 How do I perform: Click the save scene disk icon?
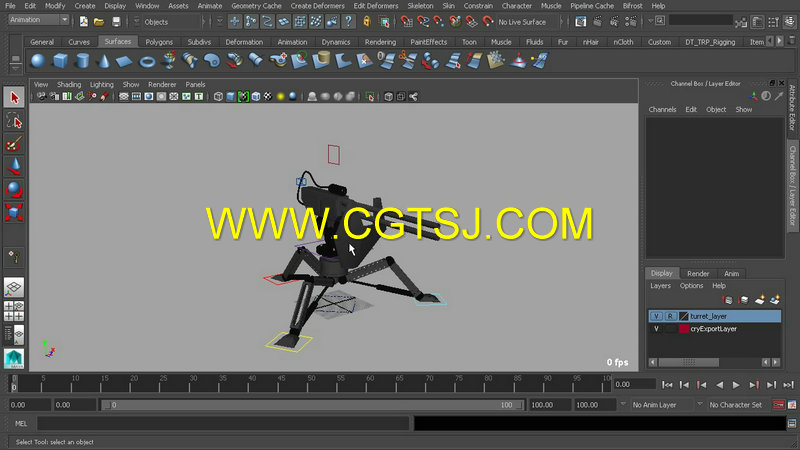[116, 22]
